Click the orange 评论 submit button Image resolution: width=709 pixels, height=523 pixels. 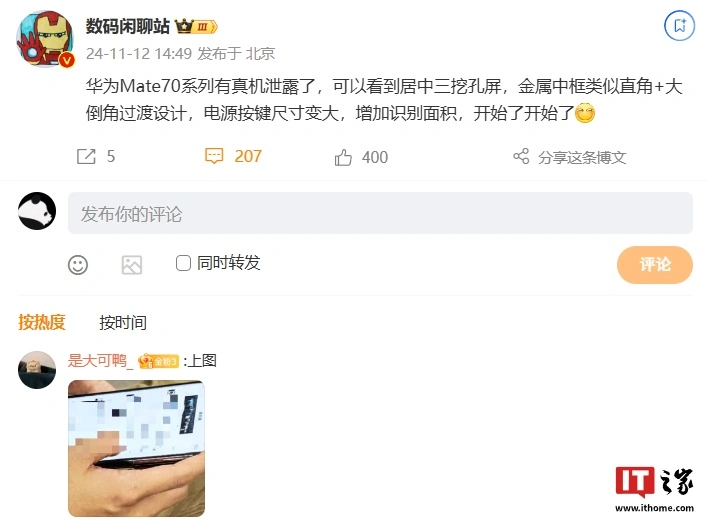(x=654, y=265)
